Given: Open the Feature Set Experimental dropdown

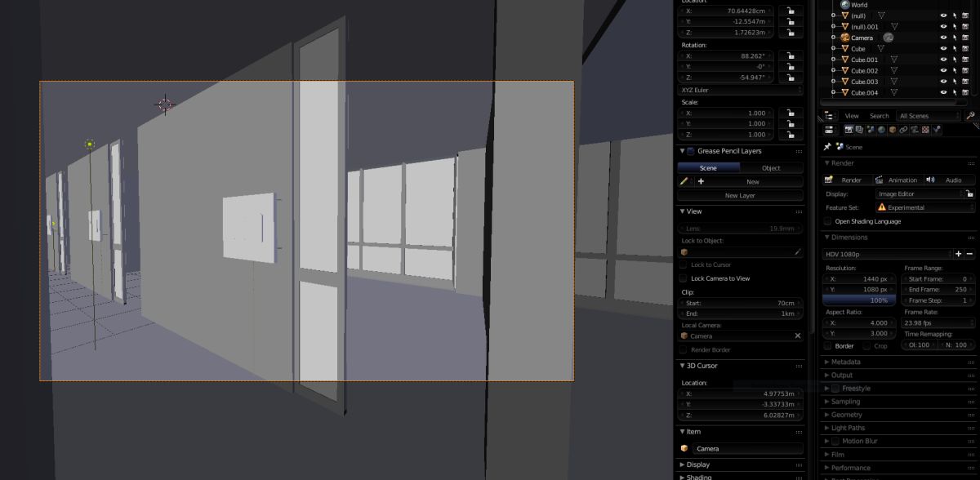Looking at the screenshot, I should point(924,208).
